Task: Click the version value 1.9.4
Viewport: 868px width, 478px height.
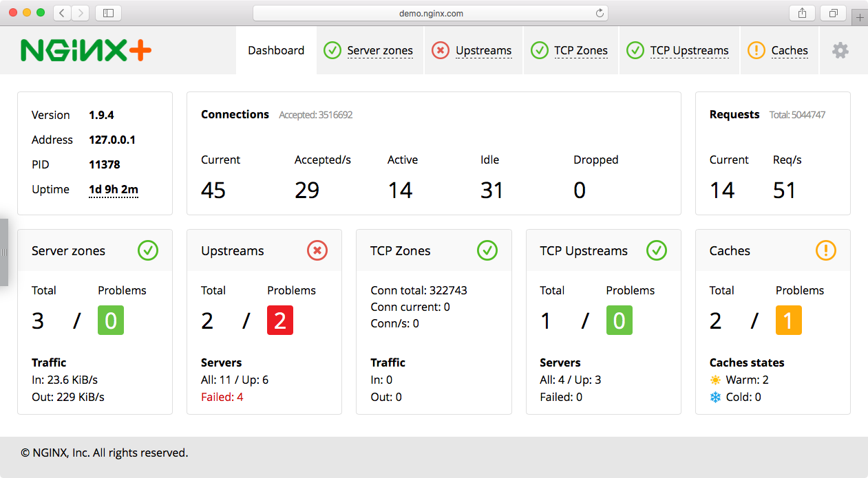Action: click(x=101, y=115)
